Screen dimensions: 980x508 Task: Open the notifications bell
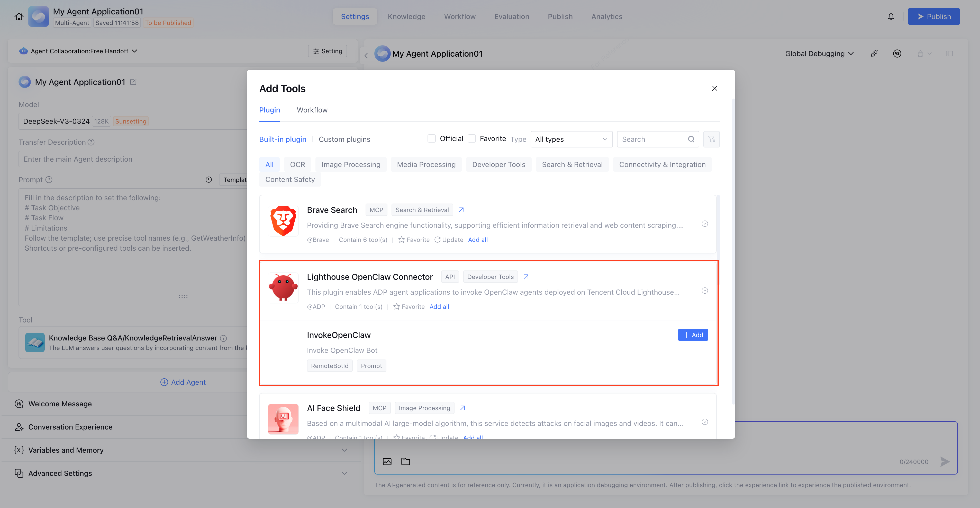[x=891, y=16]
